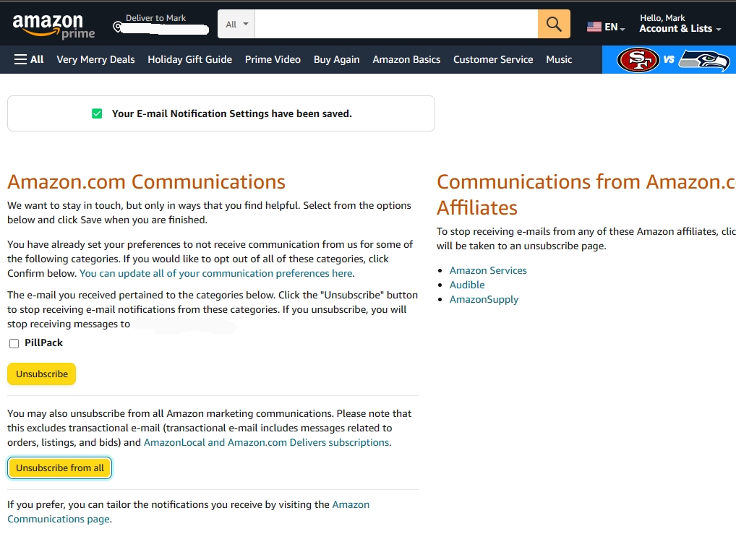Click Unsubscribe from all button
The width and height of the screenshot is (736, 560).
[59, 468]
